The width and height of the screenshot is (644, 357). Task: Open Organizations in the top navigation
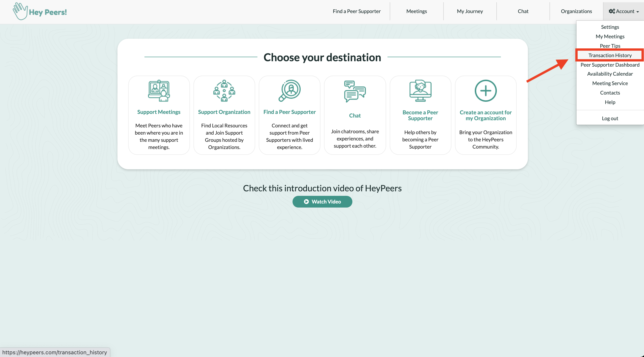(576, 11)
